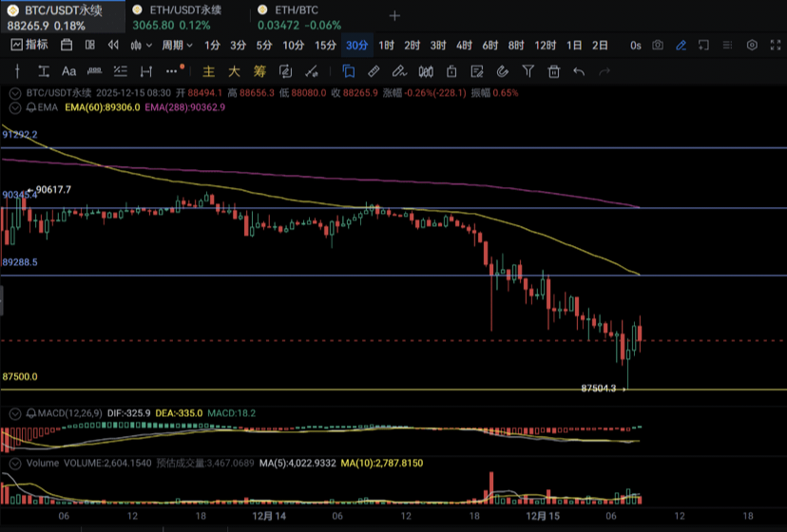
Task: Collapse the MACD indicator panel
Action: click(x=13, y=413)
